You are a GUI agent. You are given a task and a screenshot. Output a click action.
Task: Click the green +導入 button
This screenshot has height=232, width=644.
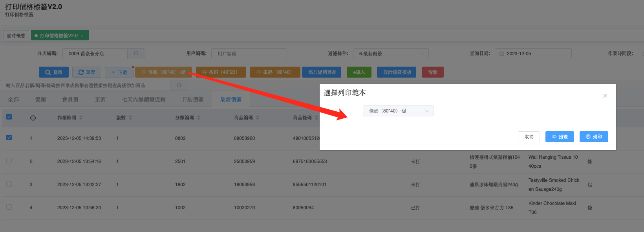(359, 72)
